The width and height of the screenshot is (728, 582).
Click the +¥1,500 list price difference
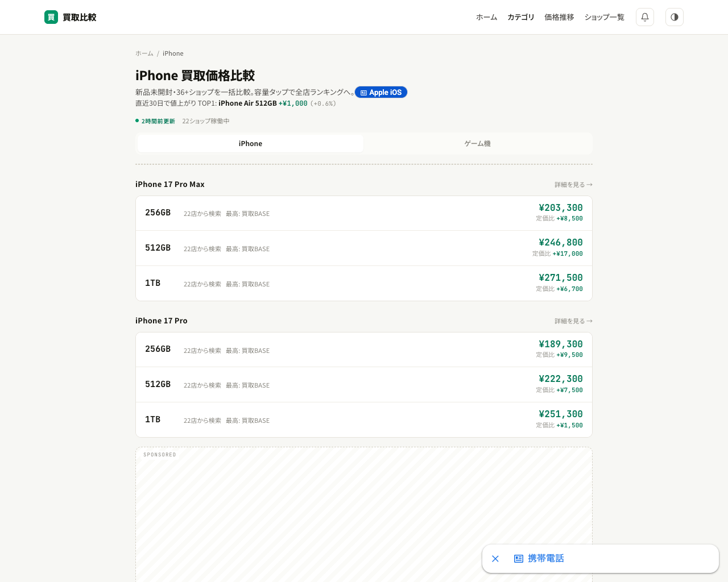[569, 425]
